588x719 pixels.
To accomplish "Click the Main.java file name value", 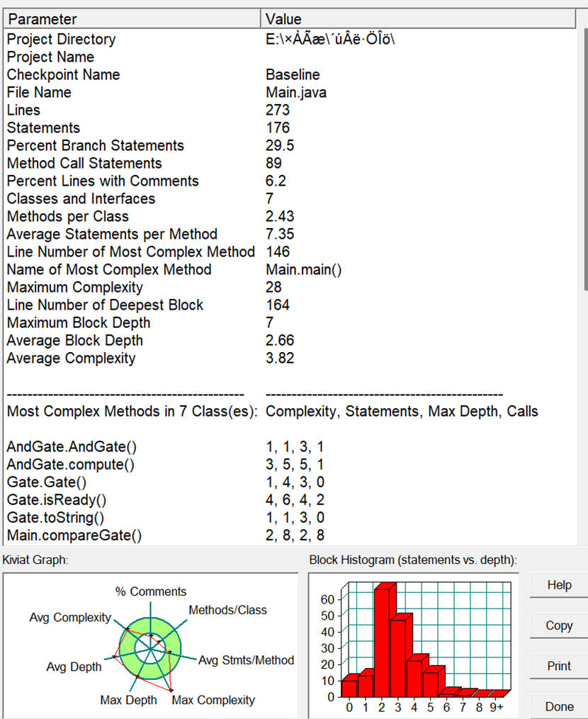I will (296, 93).
